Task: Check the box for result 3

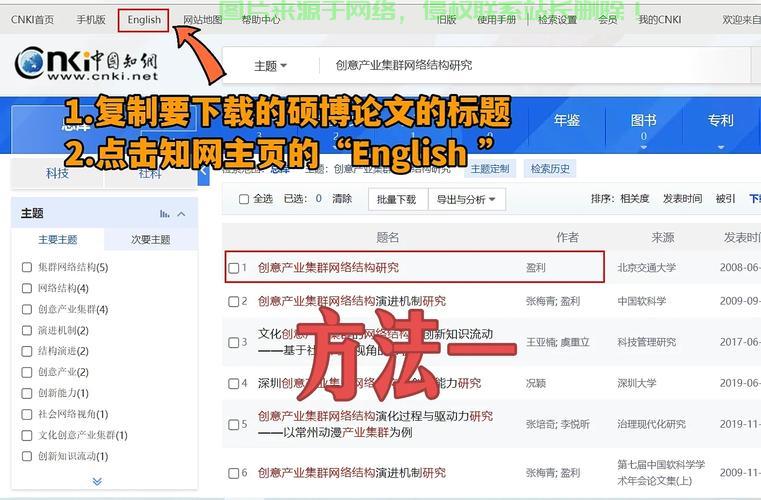Action: pyautogui.click(x=233, y=342)
